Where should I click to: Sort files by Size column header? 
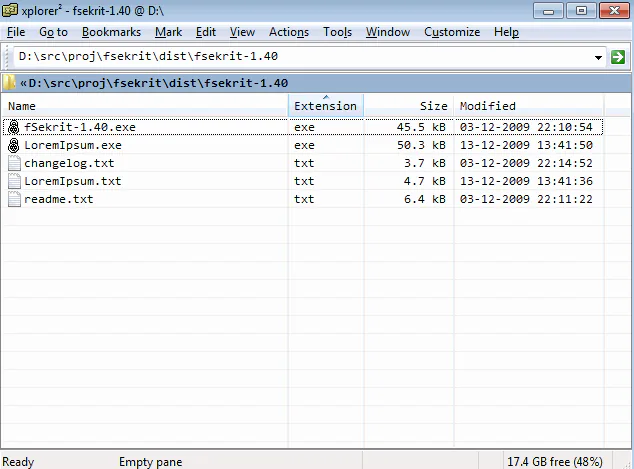coord(409,106)
